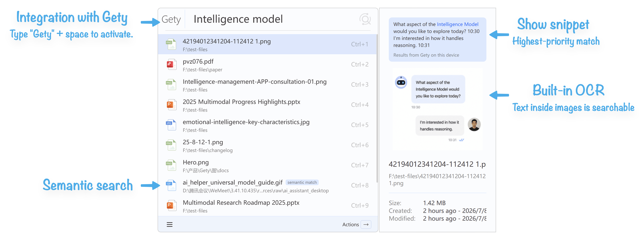Click the Gety keyword tag in search bar
The width and height of the screenshot is (644, 240).
pyautogui.click(x=171, y=19)
